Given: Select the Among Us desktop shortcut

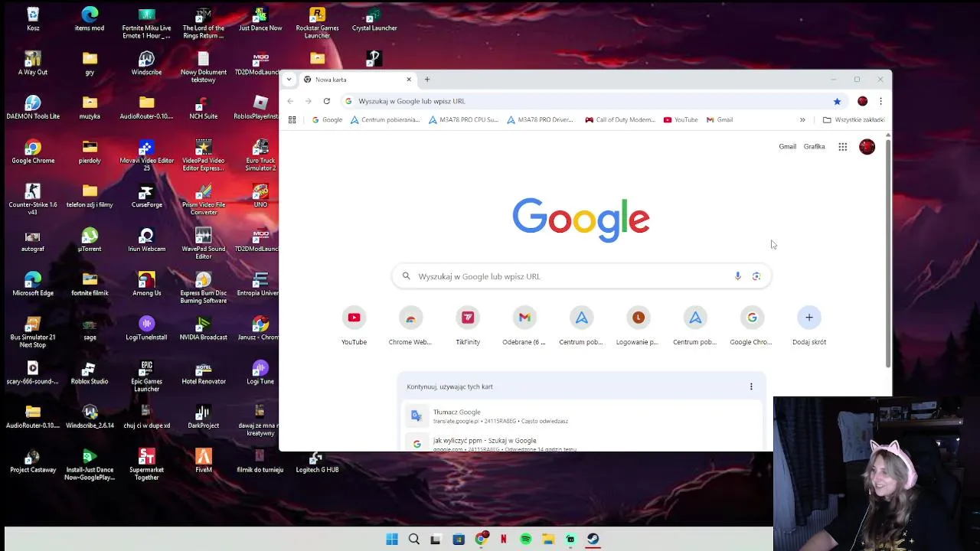Looking at the screenshot, I should coord(146,285).
